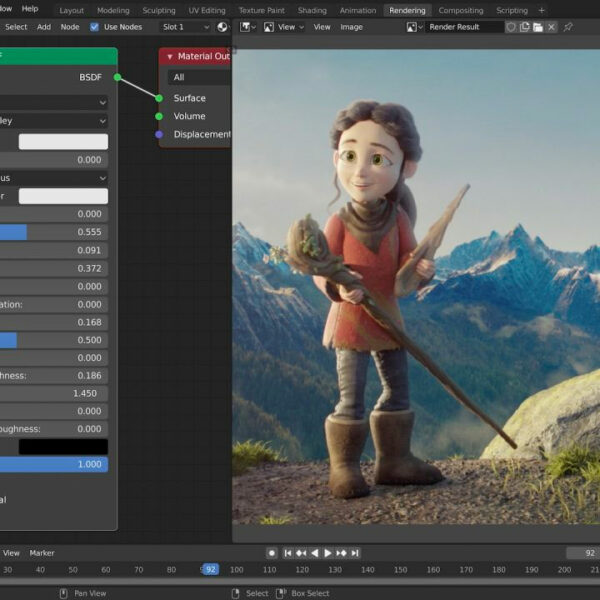This screenshot has height=600, width=600.
Task: Click the green BSDF output socket
Action: pos(117,77)
